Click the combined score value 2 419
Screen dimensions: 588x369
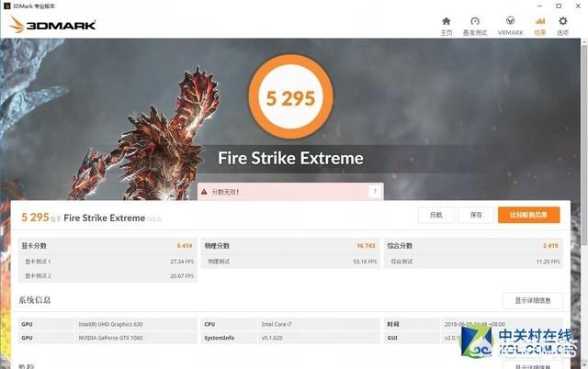click(x=550, y=246)
